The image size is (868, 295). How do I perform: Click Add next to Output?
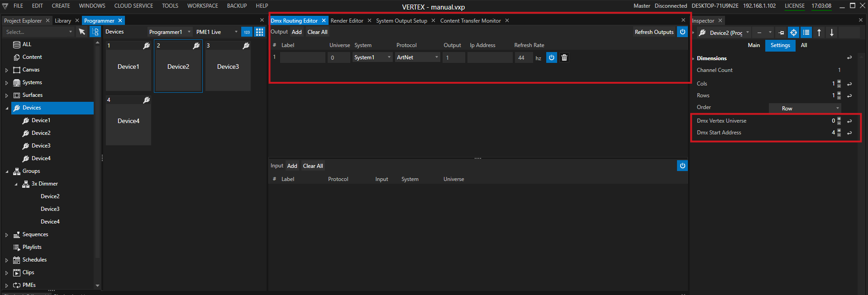pyautogui.click(x=296, y=32)
